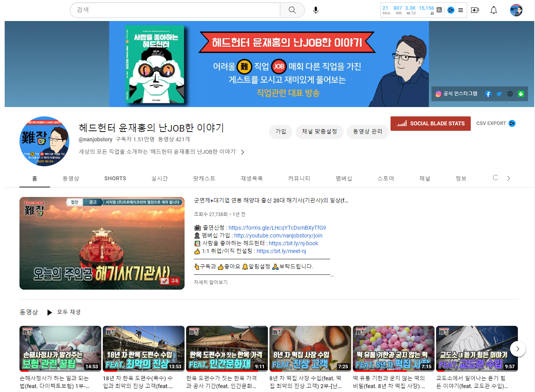Open the Facebook icon link on the banner

click(488, 94)
